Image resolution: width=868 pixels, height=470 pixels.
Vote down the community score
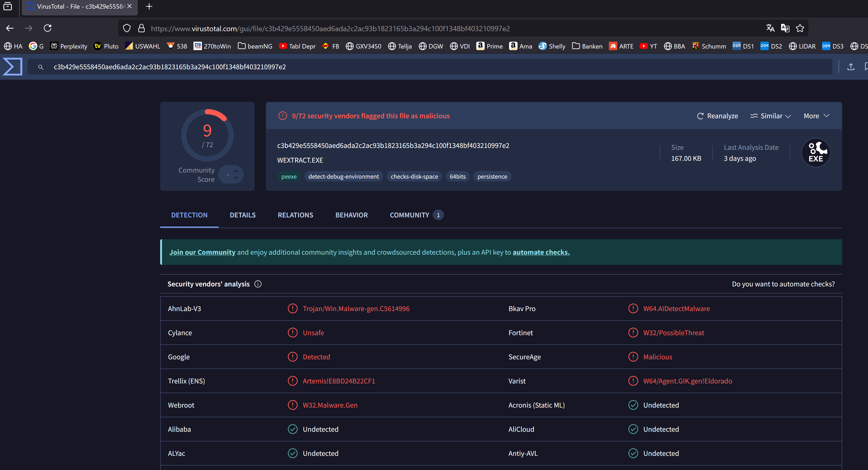(236, 178)
